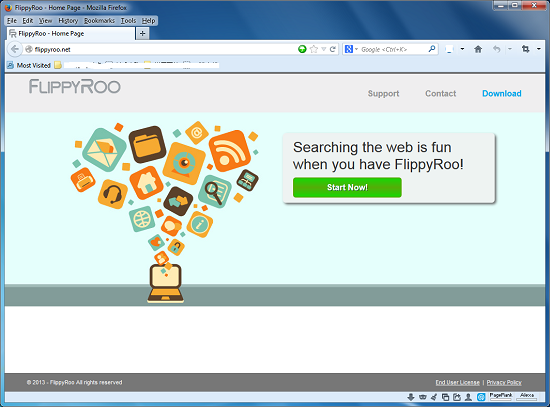Expand the undo arrow dropdown
This screenshot has height=407, width=550.
pyautogui.click(x=510, y=49)
